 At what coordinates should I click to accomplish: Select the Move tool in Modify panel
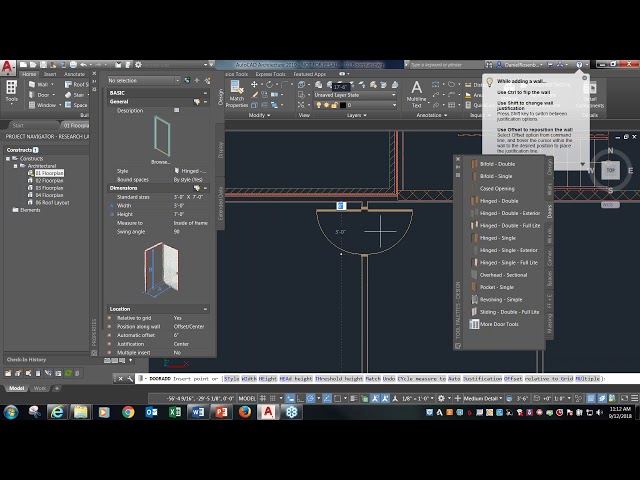(254, 84)
